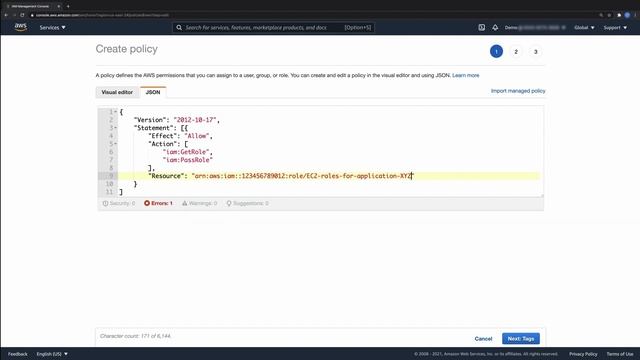
Task: Show Warnings findings tab
Action: coord(200,203)
